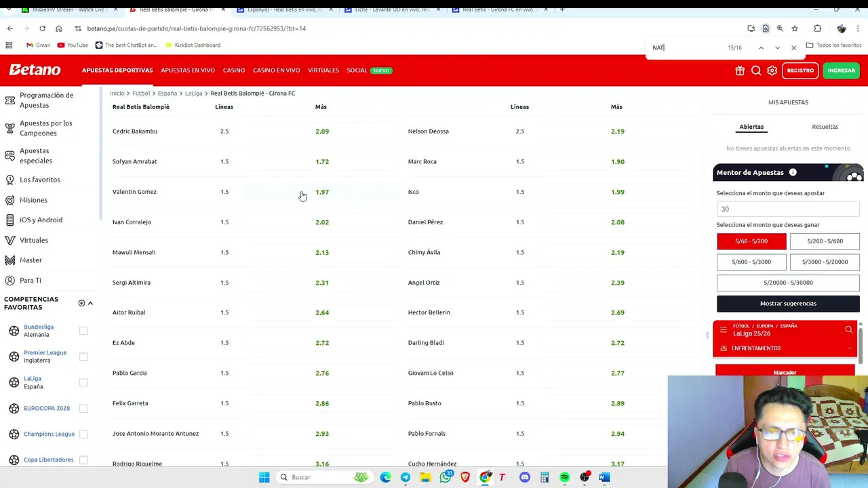Open the Betano site search icon
This screenshot has height=488, width=868.
coord(756,70)
